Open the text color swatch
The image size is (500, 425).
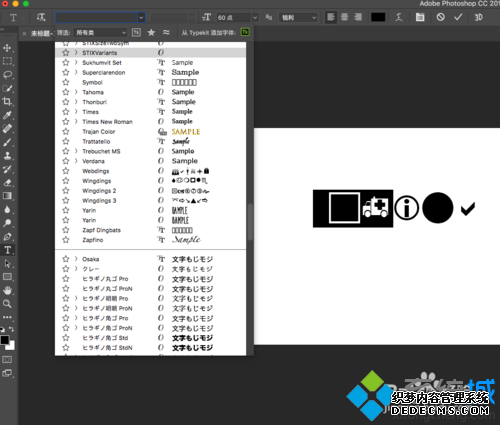[378, 17]
